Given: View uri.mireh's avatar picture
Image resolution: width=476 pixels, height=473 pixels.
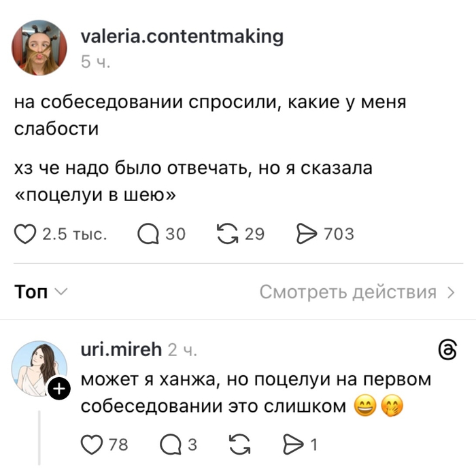Looking at the screenshot, I should pyautogui.click(x=39, y=368).
